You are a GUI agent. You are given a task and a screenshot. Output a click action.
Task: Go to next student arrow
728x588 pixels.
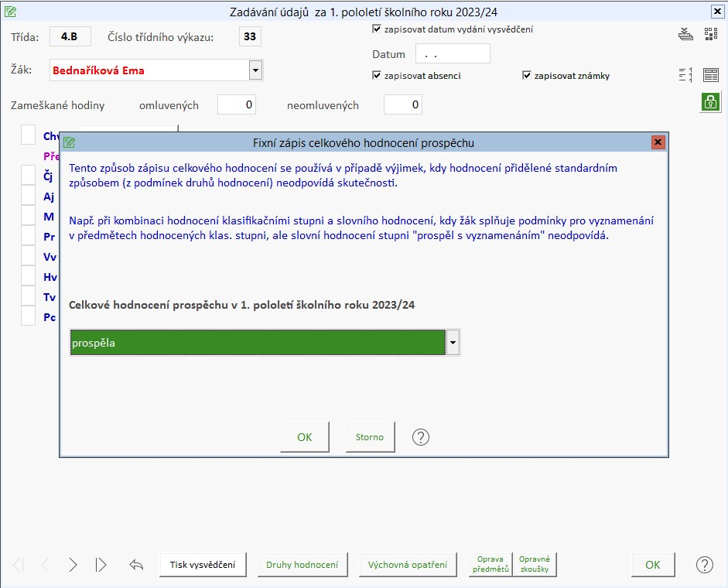(73, 565)
